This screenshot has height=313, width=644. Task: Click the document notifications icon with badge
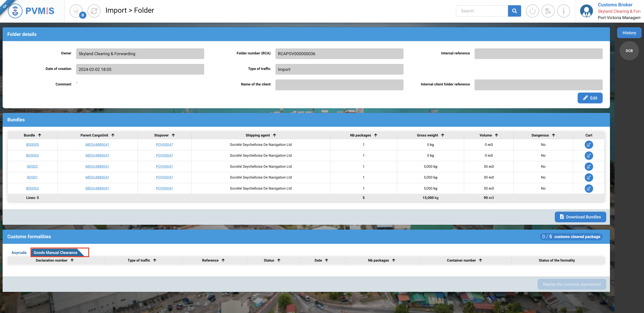pos(76,11)
